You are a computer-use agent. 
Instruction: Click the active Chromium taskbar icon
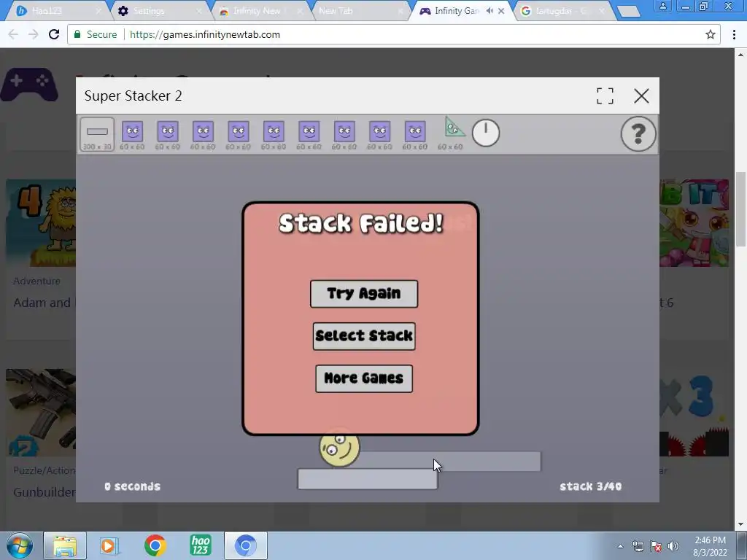point(245,545)
